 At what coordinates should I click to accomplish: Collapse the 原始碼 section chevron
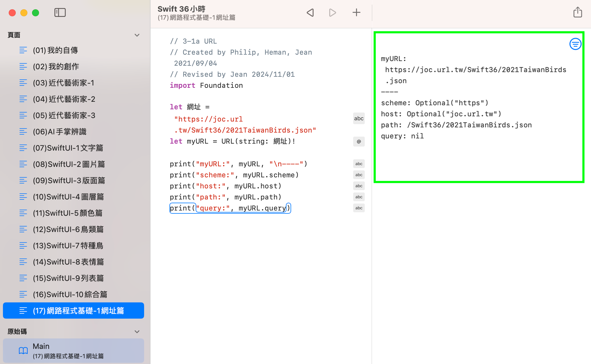[x=137, y=332]
